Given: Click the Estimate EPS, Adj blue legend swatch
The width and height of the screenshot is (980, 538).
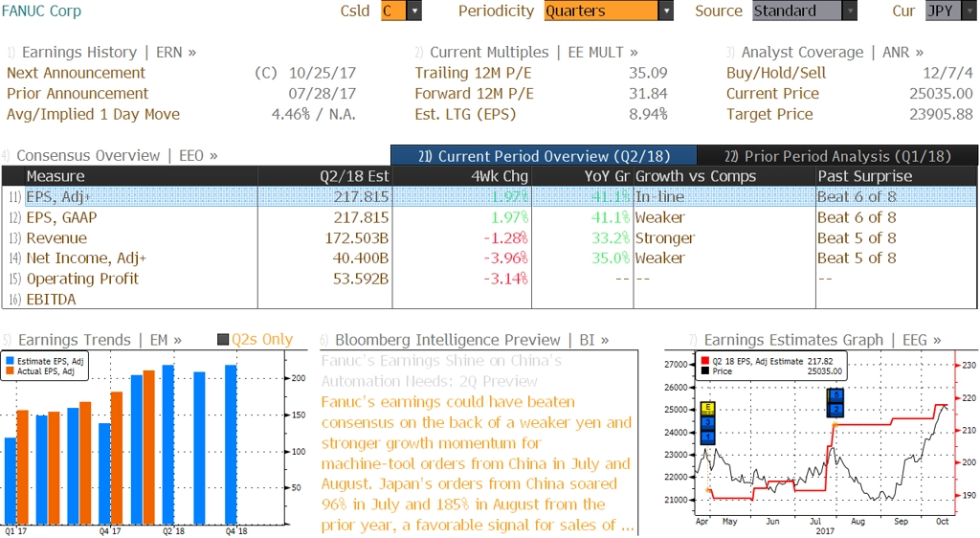Looking at the screenshot, I should (x=10, y=361).
